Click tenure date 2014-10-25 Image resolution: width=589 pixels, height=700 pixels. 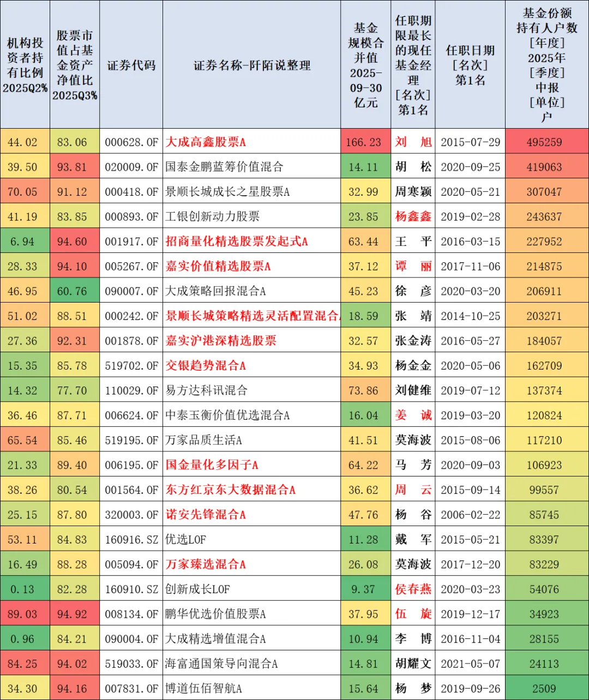tap(470, 316)
